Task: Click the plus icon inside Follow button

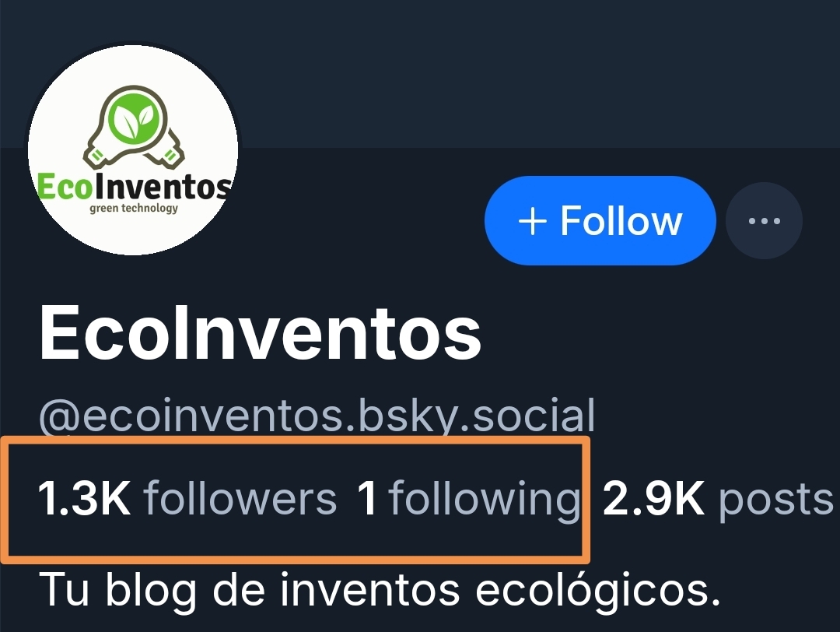Action: coord(533,221)
